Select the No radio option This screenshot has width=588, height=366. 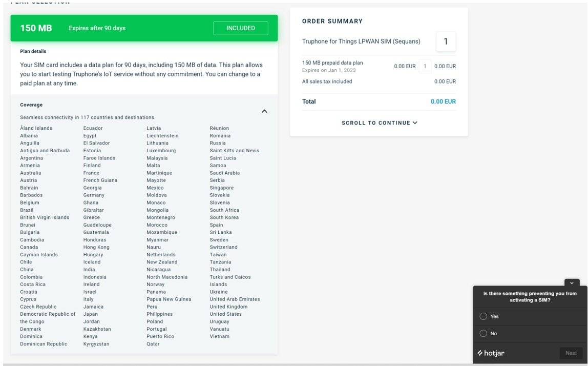483,333
